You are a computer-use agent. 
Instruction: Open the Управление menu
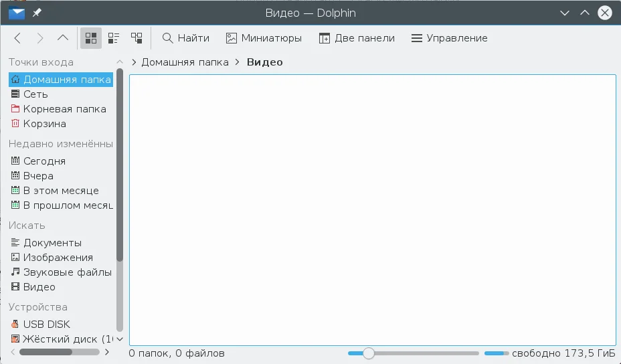449,38
